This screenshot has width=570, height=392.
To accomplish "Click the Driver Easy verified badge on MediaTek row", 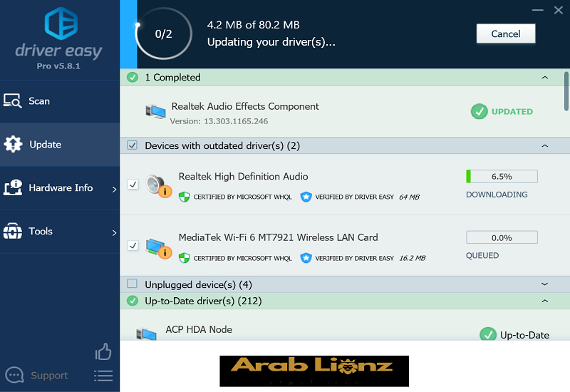I will pyautogui.click(x=306, y=258).
